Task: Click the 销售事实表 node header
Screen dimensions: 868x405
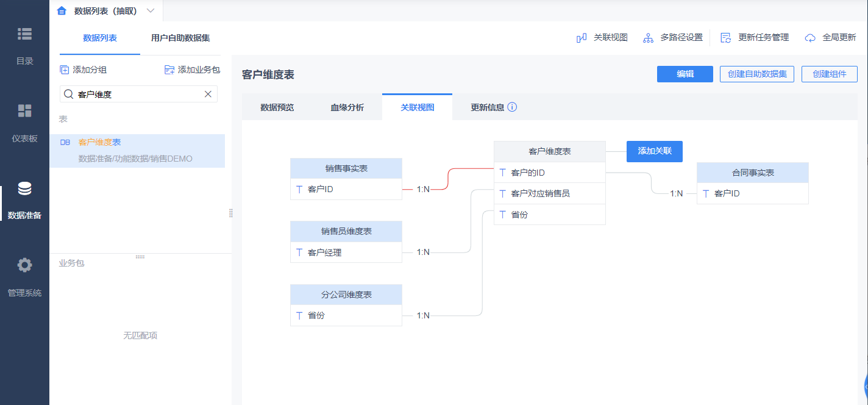Action: 346,168
